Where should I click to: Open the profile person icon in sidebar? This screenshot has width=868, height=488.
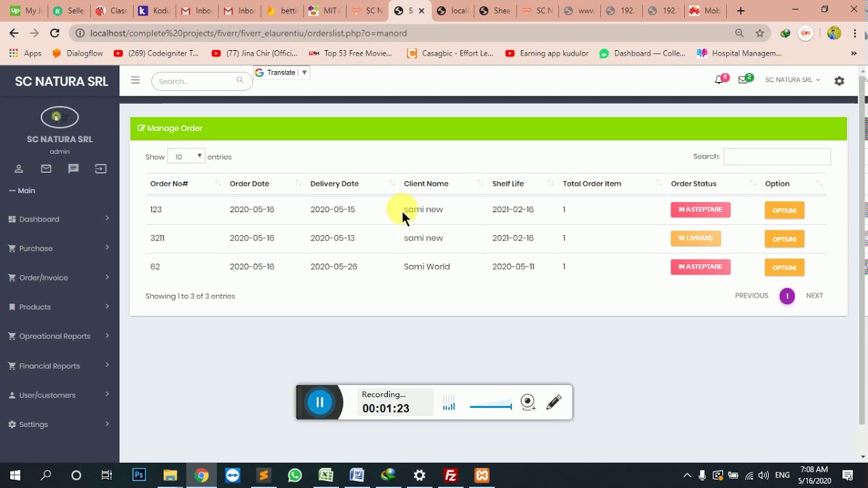click(19, 169)
